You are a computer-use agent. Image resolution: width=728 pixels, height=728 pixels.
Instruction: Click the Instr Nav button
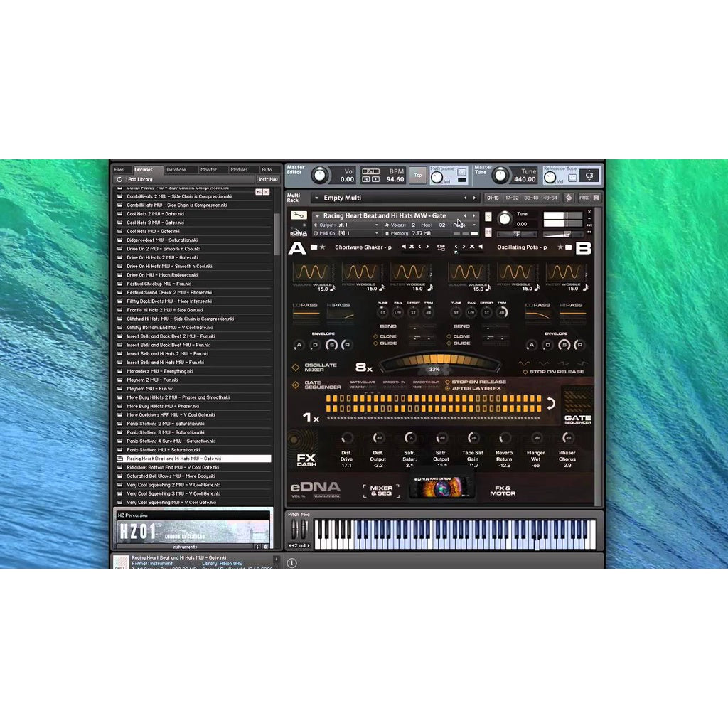click(267, 179)
